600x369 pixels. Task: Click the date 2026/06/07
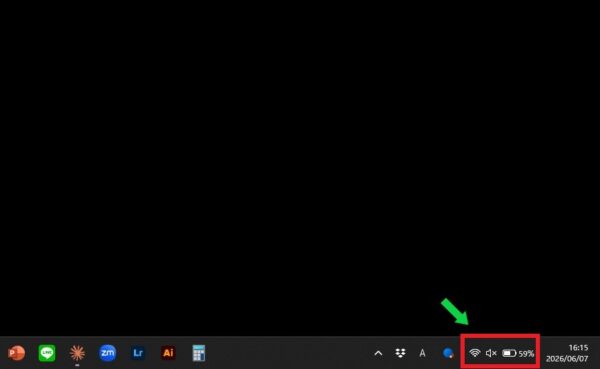(567, 359)
